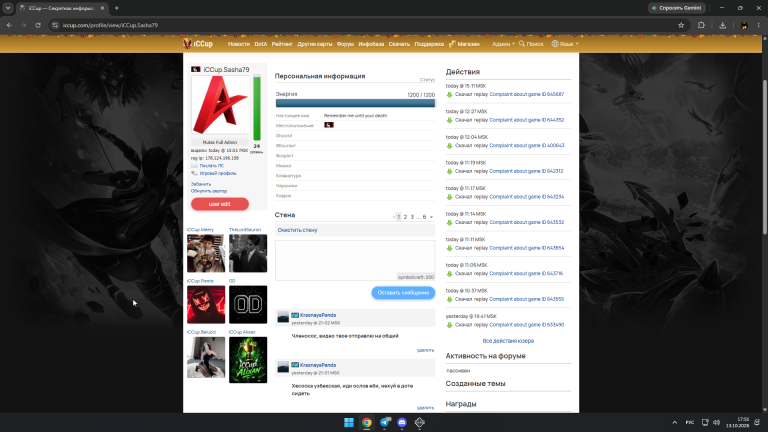This screenshot has width=768, height=432.
Task: Click download arrow icon at 11:11 action
Action: (449, 248)
